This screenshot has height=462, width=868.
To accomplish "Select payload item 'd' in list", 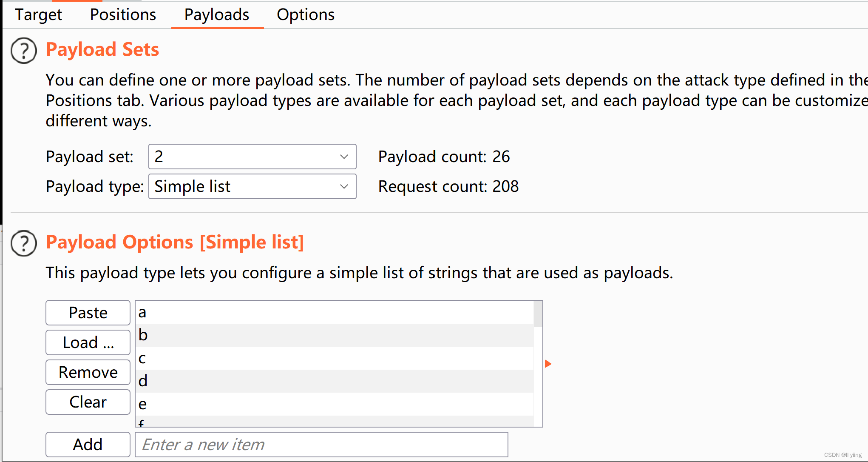I will (334, 381).
